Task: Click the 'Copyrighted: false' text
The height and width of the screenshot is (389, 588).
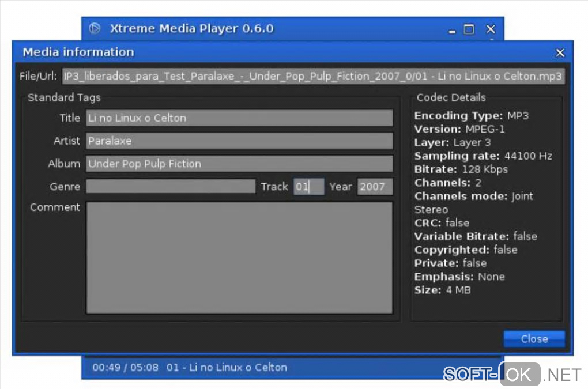Action: point(466,250)
